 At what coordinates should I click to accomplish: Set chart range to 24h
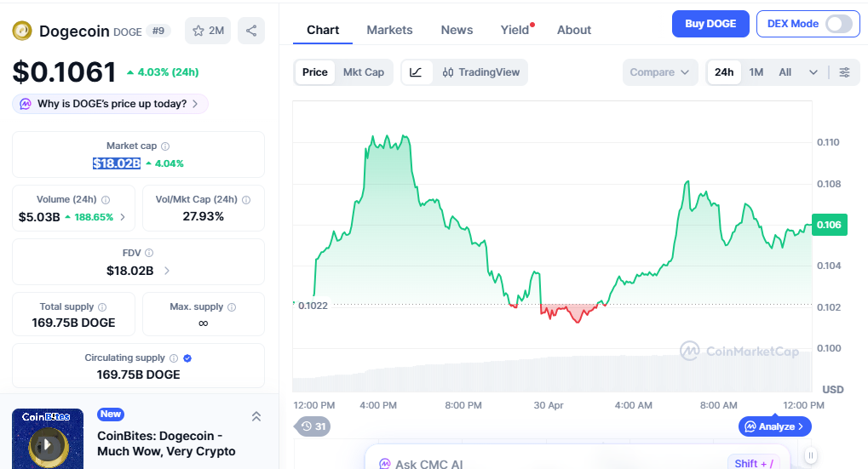pos(724,72)
